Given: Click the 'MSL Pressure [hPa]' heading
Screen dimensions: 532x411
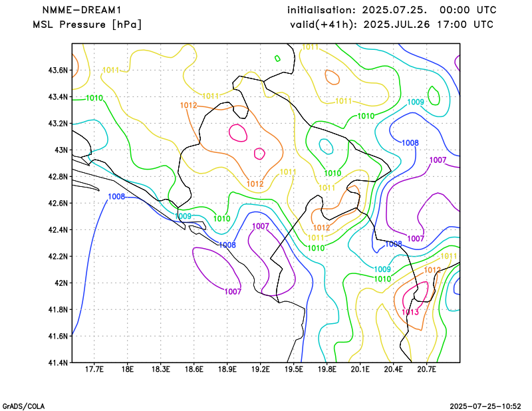Looking at the screenshot, I should click(87, 25).
